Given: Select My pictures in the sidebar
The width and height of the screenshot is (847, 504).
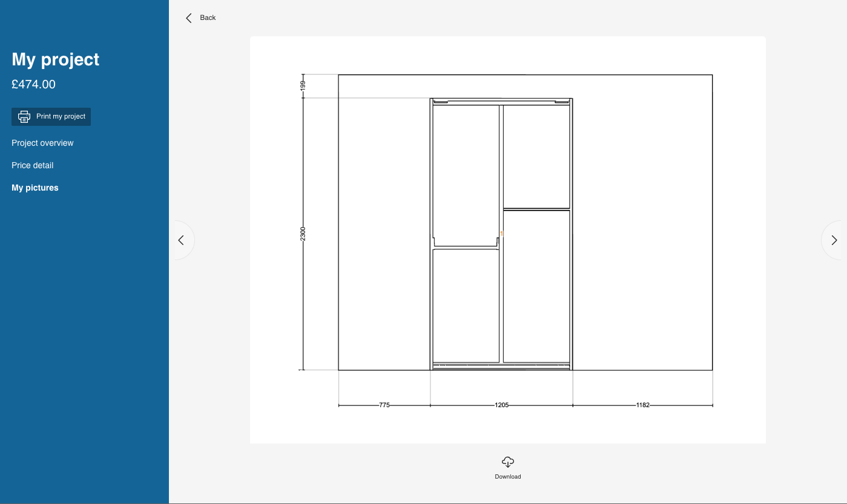Looking at the screenshot, I should [35, 188].
